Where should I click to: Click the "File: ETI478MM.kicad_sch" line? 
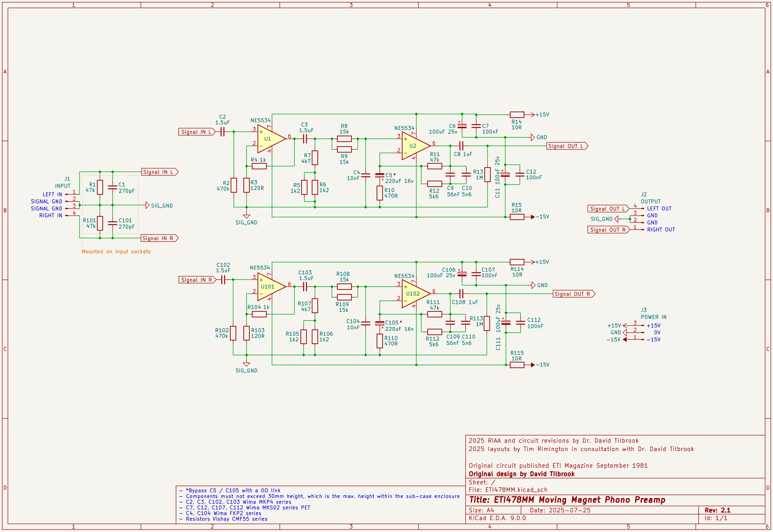[508, 490]
